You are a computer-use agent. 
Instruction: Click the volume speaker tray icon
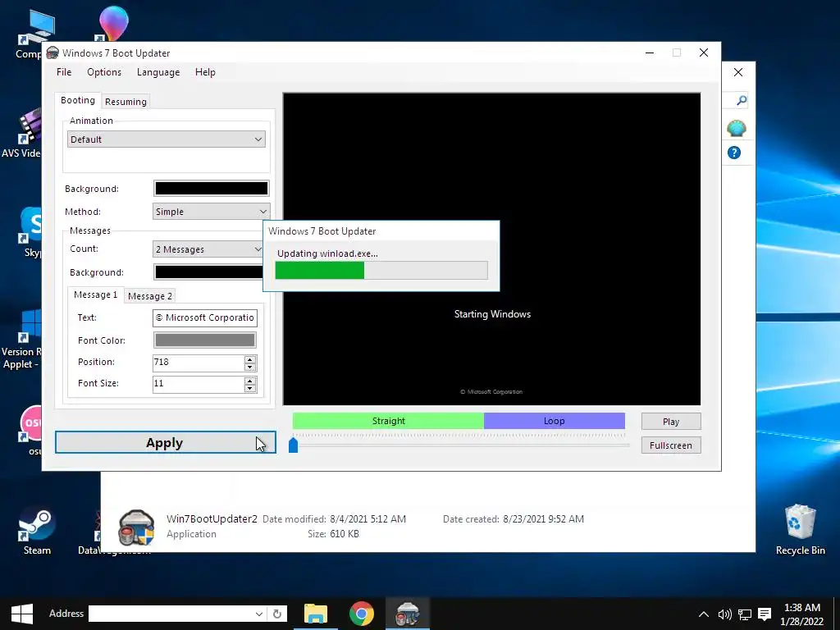[724, 614]
